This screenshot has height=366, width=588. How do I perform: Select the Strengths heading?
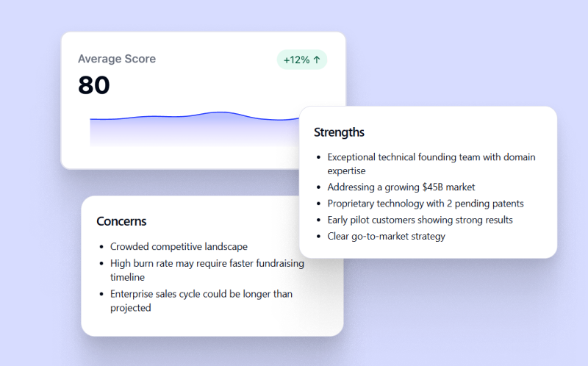(339, 132)
